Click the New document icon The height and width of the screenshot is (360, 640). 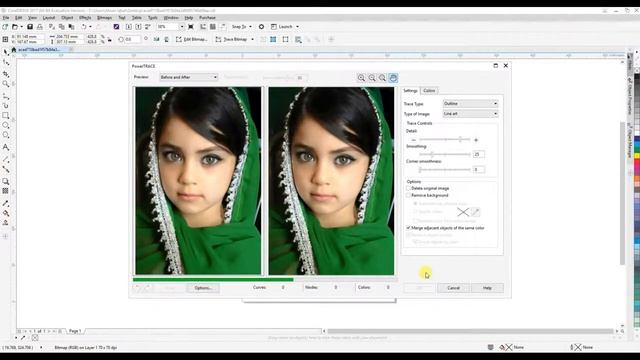pos(5,27)
